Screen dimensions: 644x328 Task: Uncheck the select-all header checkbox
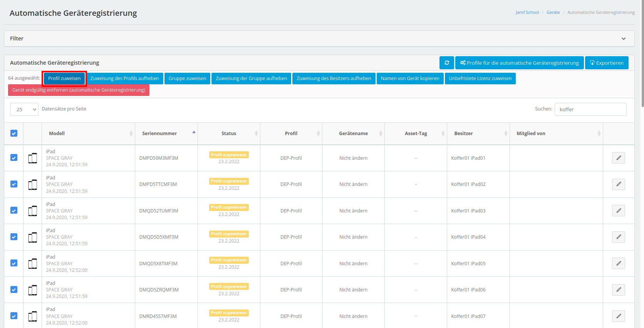(x=14, y=133)
